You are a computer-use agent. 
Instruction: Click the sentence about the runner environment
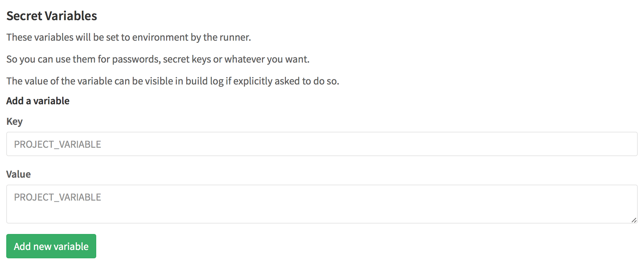click(129, 37)
